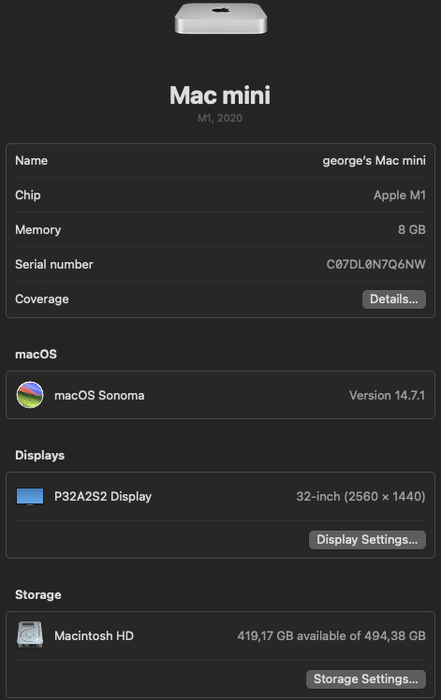Click the P32A2S2 display monitor icon

click(x=30, y=496)
